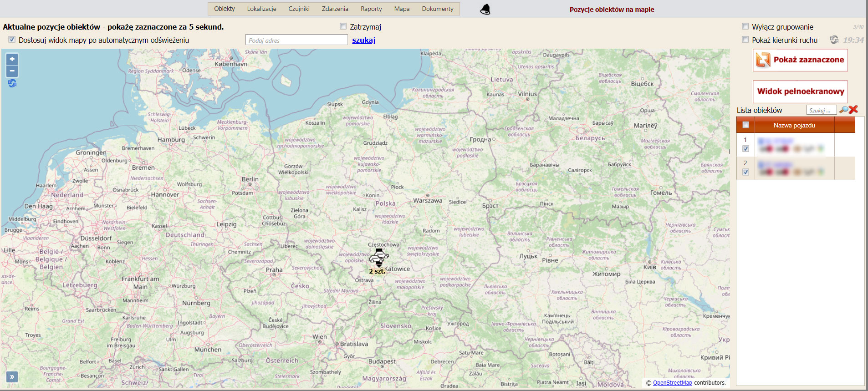Enable Pokaż kierunki ruchu option

(x=745, y=40)
